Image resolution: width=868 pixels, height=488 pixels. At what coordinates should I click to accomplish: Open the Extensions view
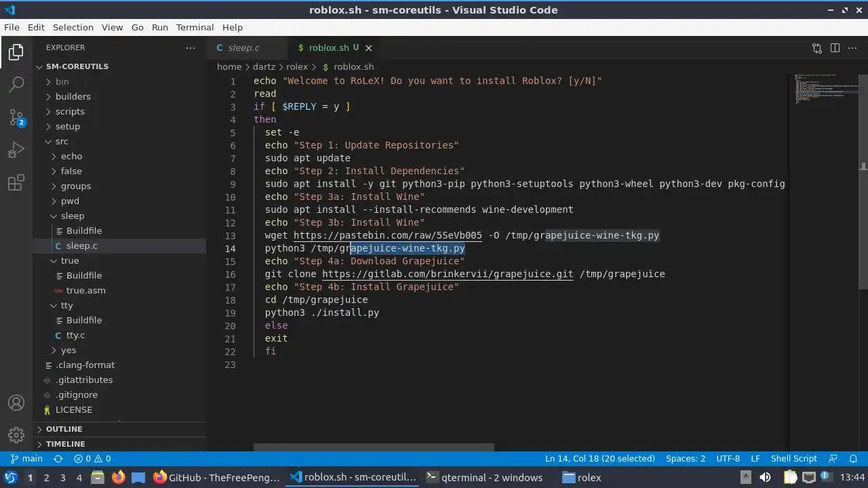16,182
